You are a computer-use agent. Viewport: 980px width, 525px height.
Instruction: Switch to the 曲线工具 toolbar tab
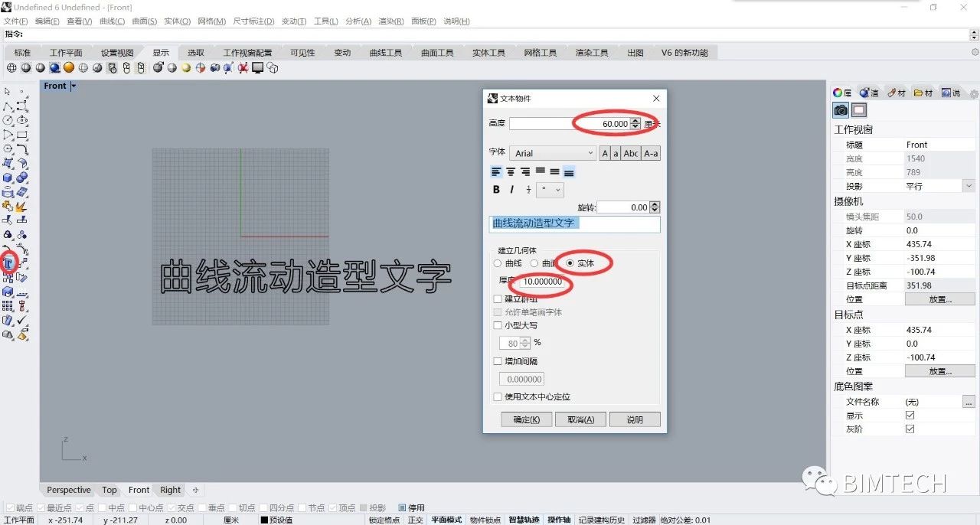[386, 53]
